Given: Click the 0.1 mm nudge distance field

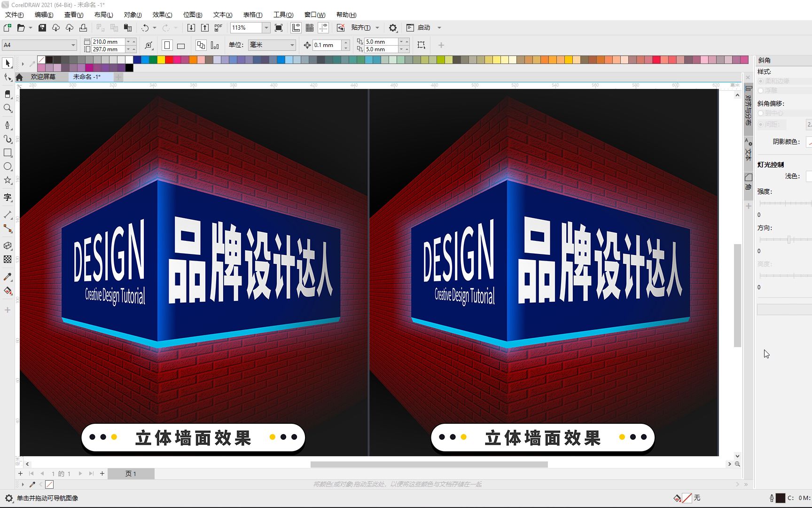Looking at the screenshot, I should point(328,45).
